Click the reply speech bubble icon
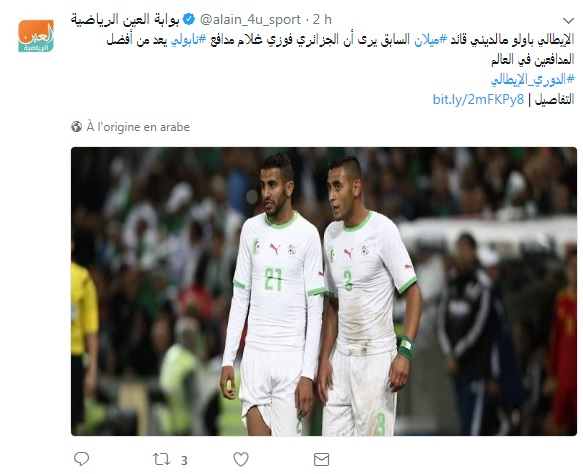Viewport: 583px width, 474px height. click(x=81, y=459)
